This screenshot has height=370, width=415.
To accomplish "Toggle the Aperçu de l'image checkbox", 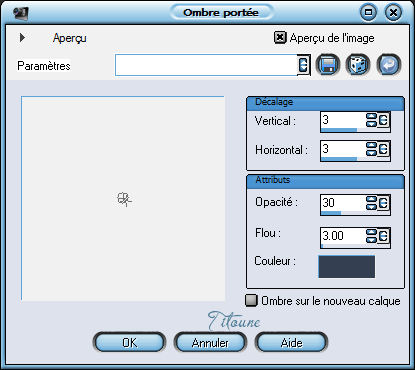I will 280,38.
